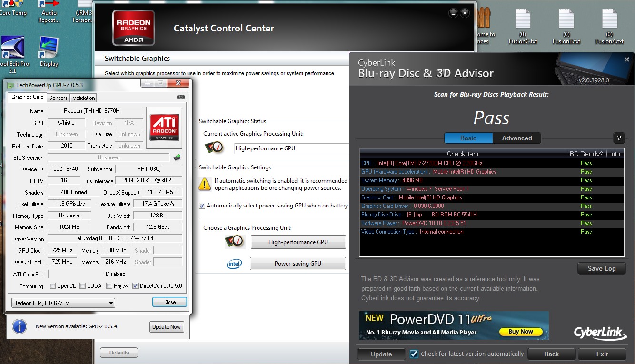635x364 pixels.
Task: Uncheck the DirectCompute 5.0 checkbox
Action: click(136, 286)
